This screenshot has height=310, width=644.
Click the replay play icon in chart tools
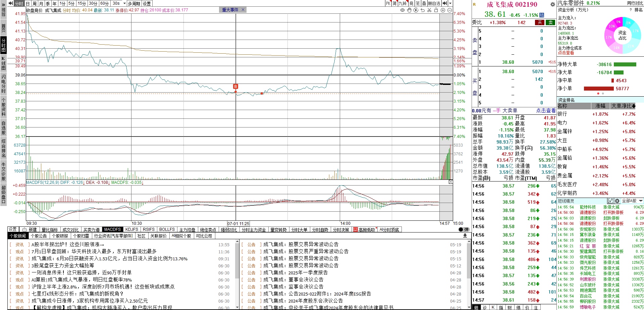click(416, 10)
